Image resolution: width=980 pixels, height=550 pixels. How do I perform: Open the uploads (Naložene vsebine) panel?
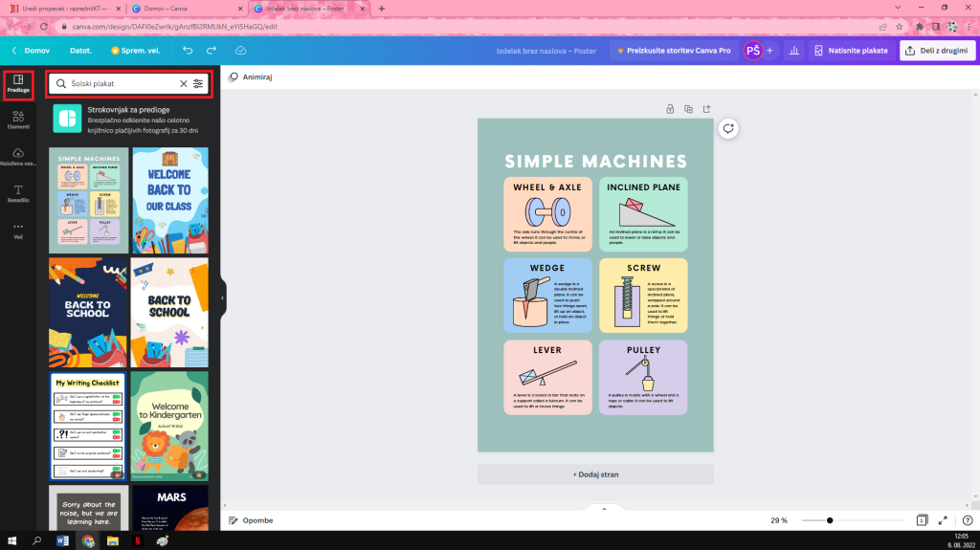[x=18, y=157]
